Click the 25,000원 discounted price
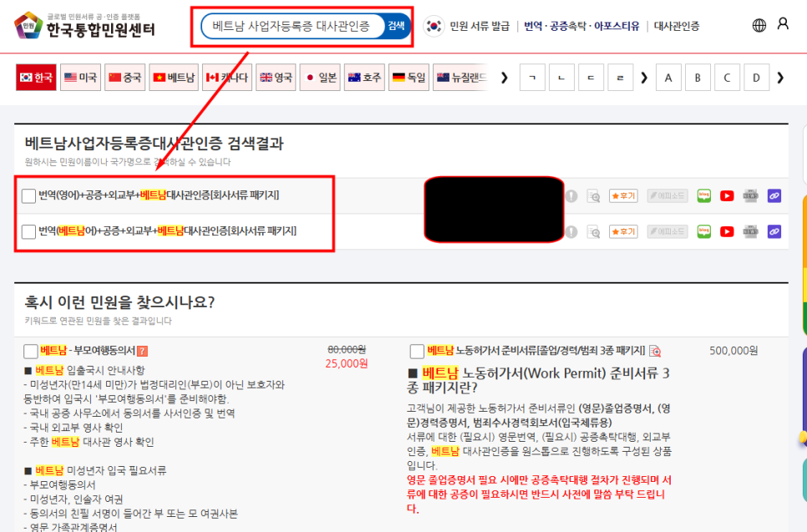Screen dimensions: 807x532 pos(347,364)
